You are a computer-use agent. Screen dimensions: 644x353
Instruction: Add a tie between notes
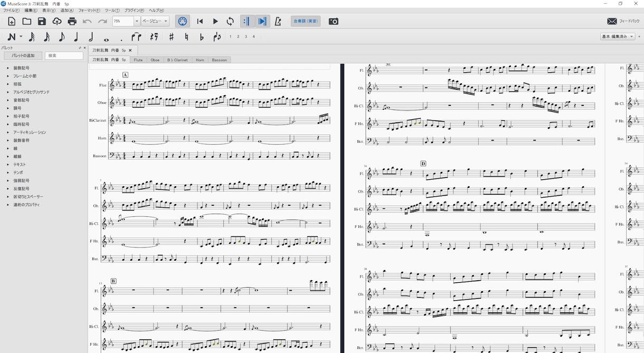click(136, 37)
